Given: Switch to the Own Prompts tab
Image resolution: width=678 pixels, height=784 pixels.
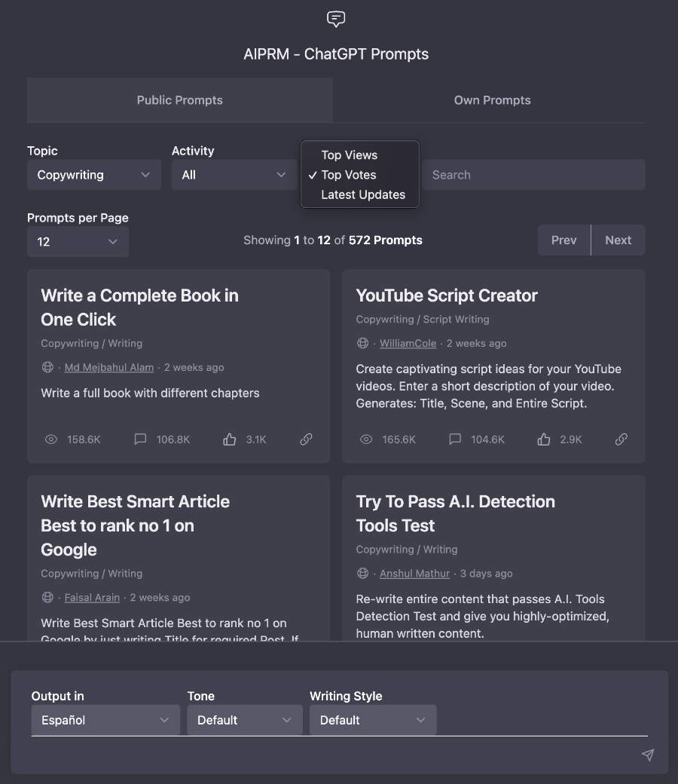Looking at the screenshot, I should click(492, 100).
